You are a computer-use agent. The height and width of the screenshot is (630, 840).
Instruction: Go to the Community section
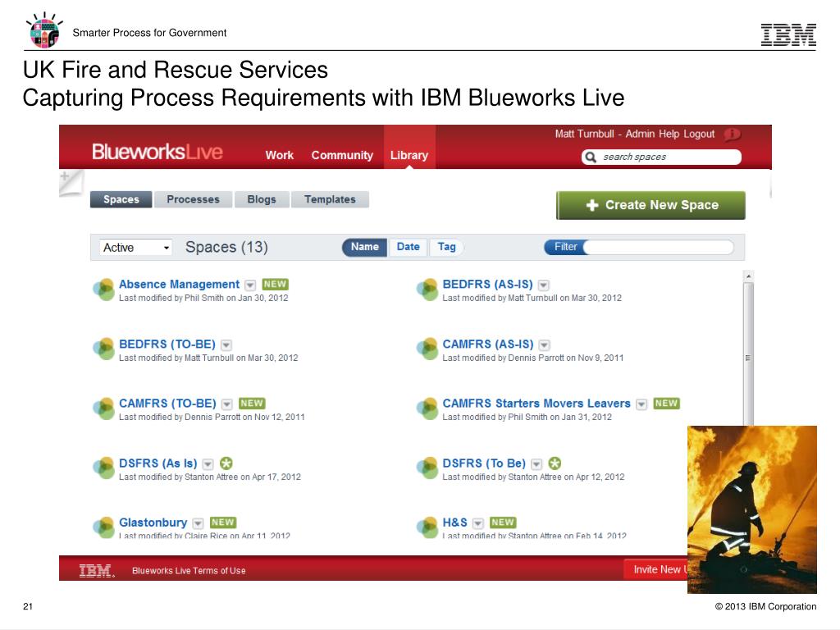[x=342, y=155]
